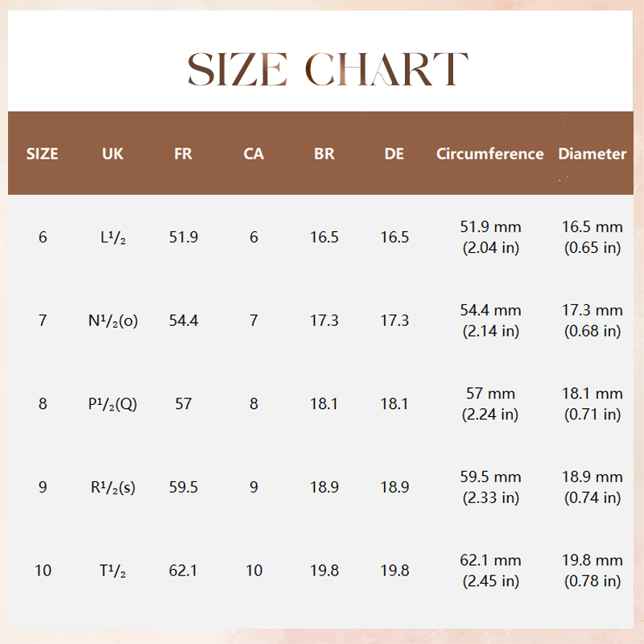Click the CA column header
Image resolution: width=644 pixels, height=644 pixels.
pos(254,154)
